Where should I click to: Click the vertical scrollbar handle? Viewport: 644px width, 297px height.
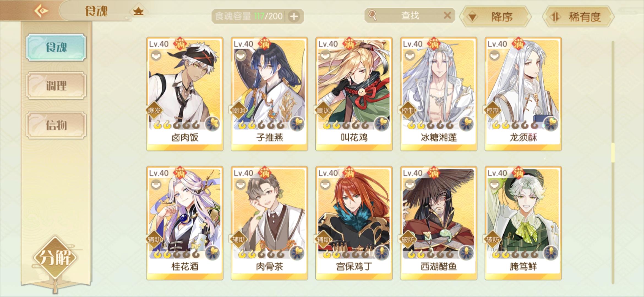coord(613,153)
